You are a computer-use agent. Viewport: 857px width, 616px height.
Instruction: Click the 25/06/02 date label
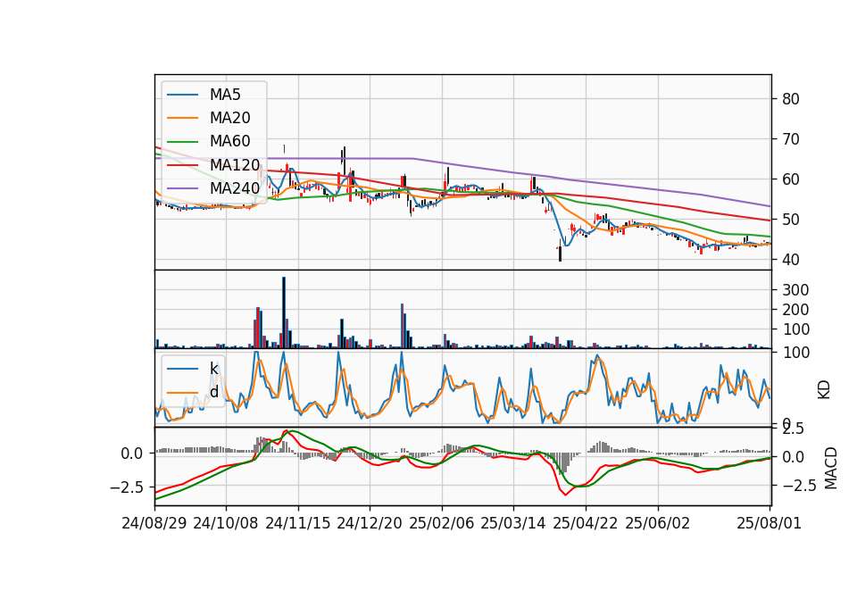[658, 523]
